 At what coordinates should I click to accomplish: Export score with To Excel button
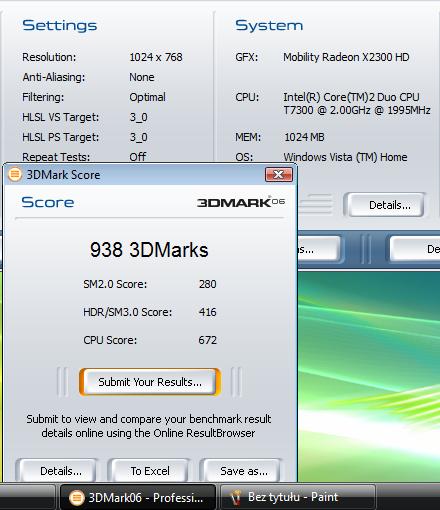(x=150, y=470)
